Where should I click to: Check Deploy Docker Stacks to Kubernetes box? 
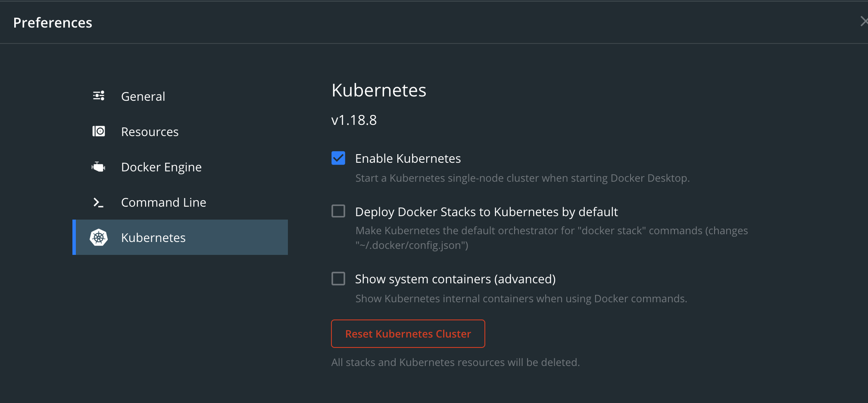point(338,211)
